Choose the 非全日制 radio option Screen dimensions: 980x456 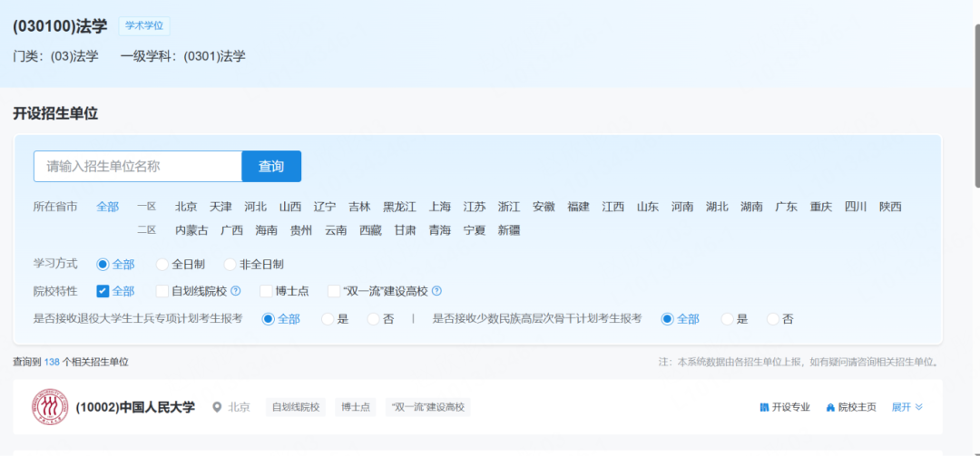point(230,264)
